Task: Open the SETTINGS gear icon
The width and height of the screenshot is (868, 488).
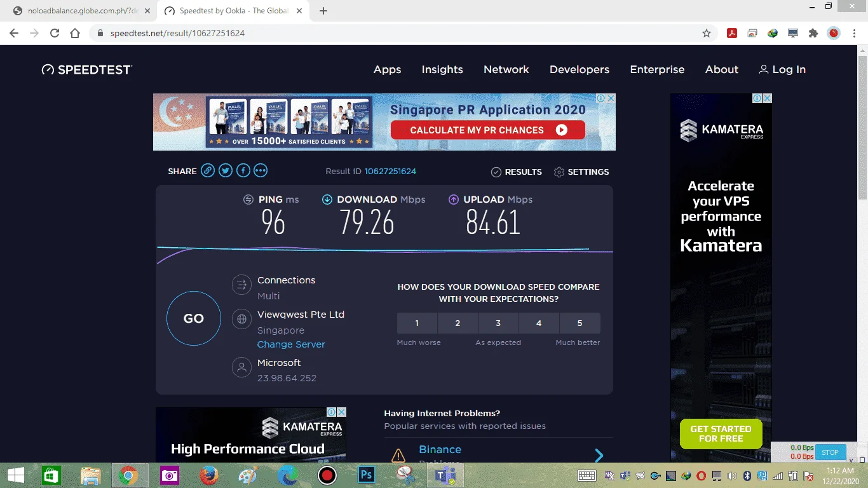Action: coord(559,172)
